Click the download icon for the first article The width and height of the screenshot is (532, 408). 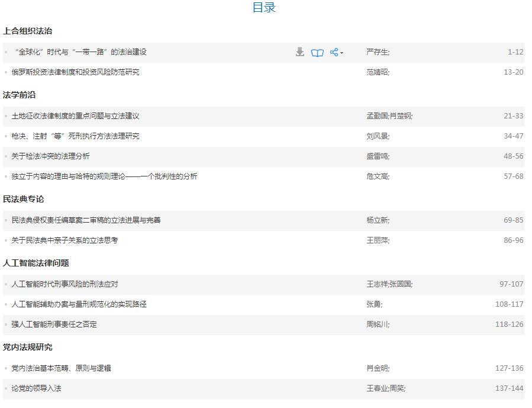[300, 52]
